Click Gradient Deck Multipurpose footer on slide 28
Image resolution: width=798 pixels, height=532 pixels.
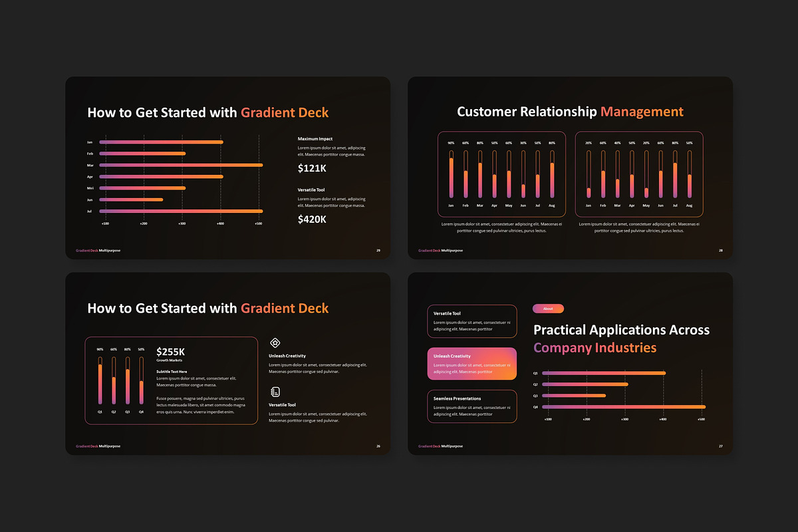(440, 251)
